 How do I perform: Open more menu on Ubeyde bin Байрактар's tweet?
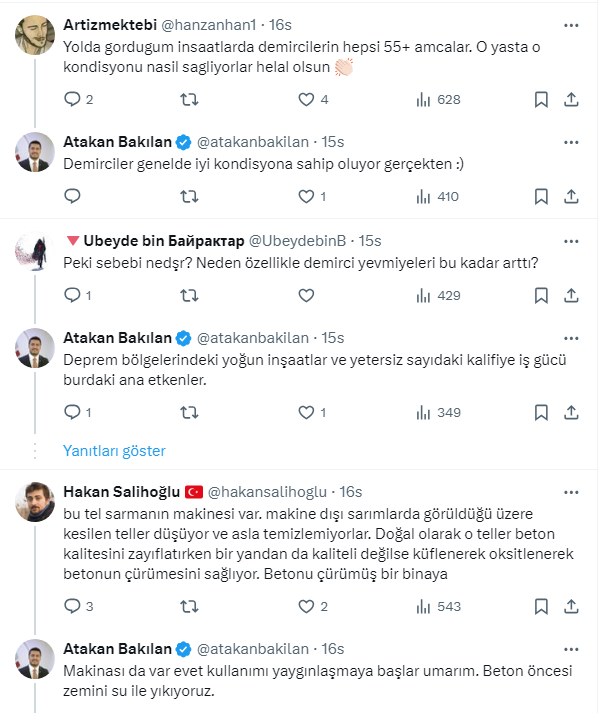(x=571, y=241)
